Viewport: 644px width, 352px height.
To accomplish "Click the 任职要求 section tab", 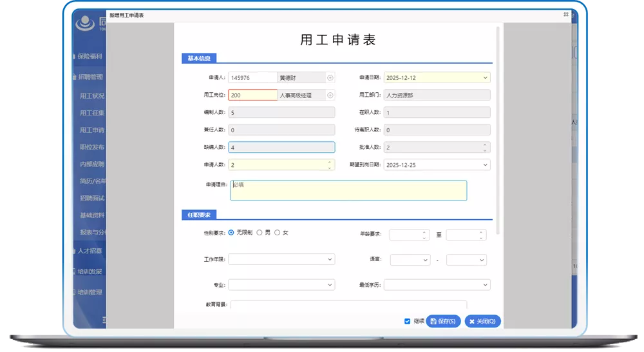I will click(x=199, y=215).
